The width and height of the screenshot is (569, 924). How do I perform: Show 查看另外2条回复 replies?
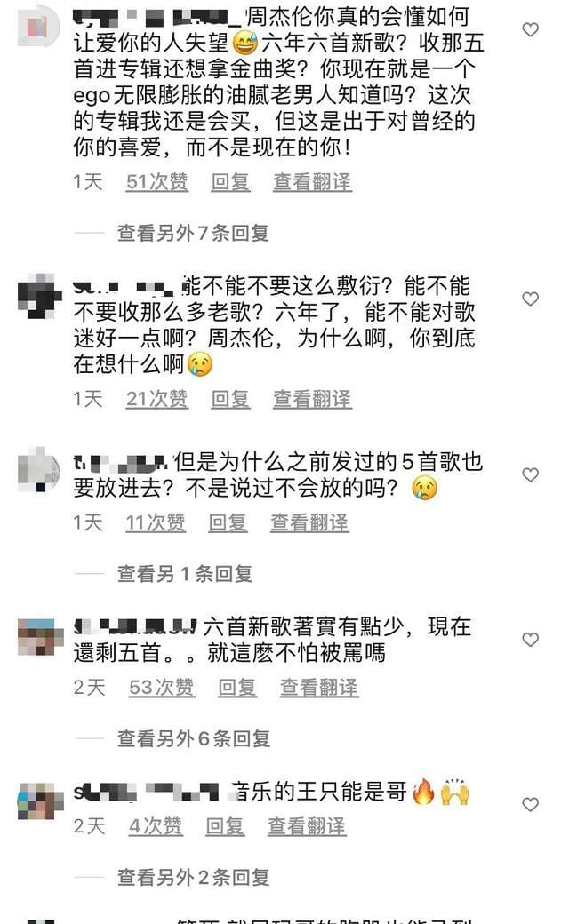coord(194,878)
